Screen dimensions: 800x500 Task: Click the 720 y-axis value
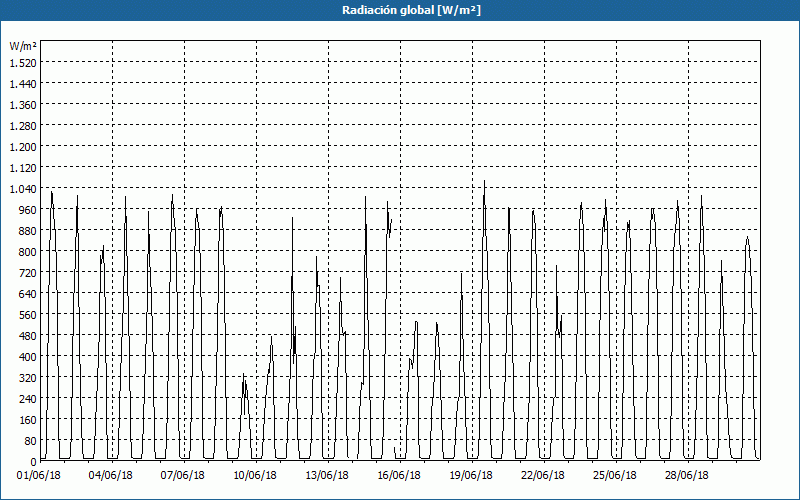(28, 273)
